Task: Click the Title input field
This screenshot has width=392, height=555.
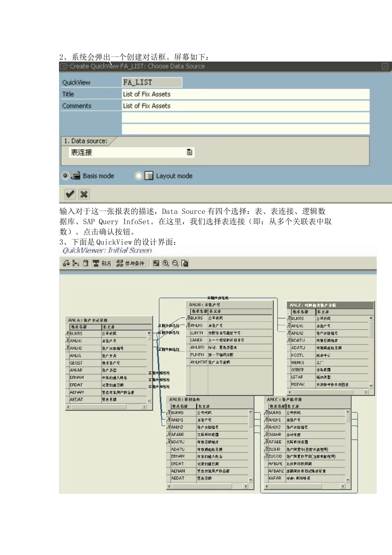Action: 246,94
